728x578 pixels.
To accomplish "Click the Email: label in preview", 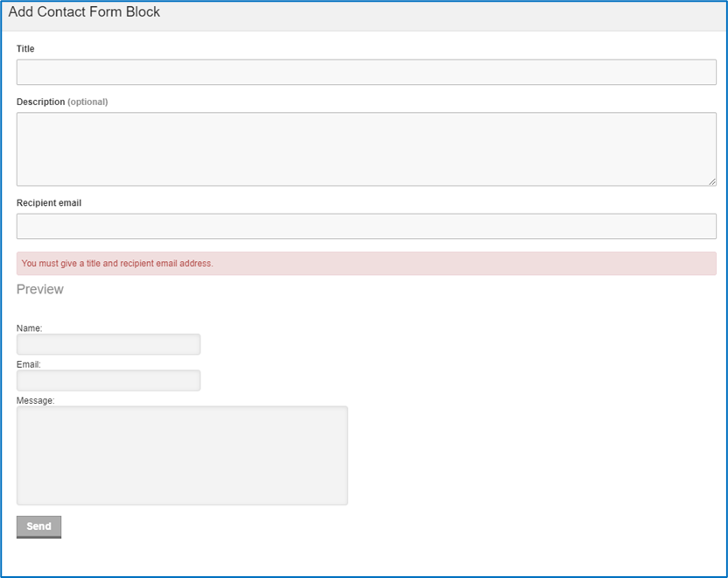I will point(29,364).
